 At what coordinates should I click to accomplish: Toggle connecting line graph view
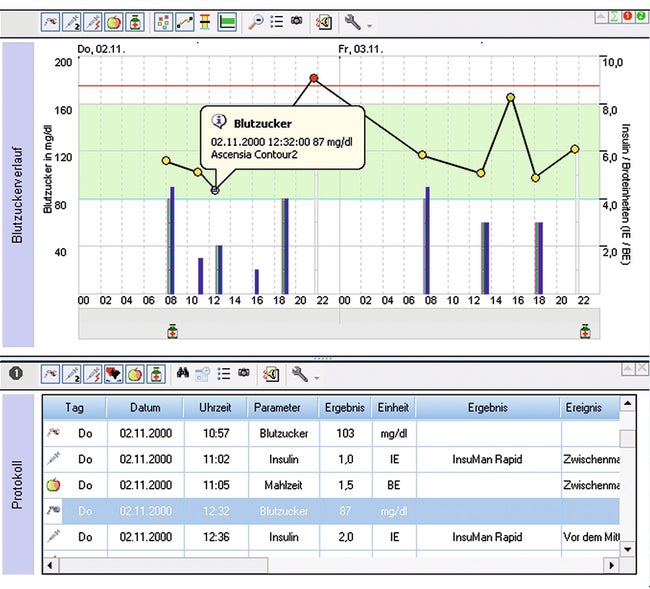pos(185,22)
